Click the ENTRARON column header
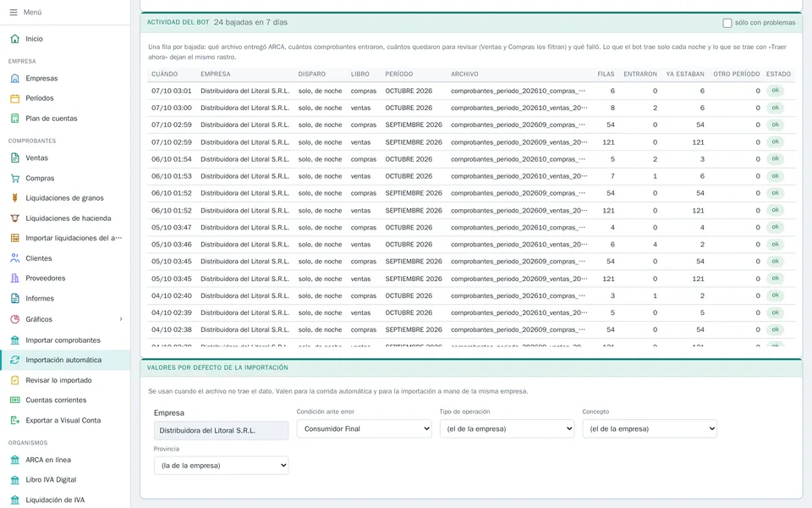Viewport: 812px width, 508px height. point(640,75)
